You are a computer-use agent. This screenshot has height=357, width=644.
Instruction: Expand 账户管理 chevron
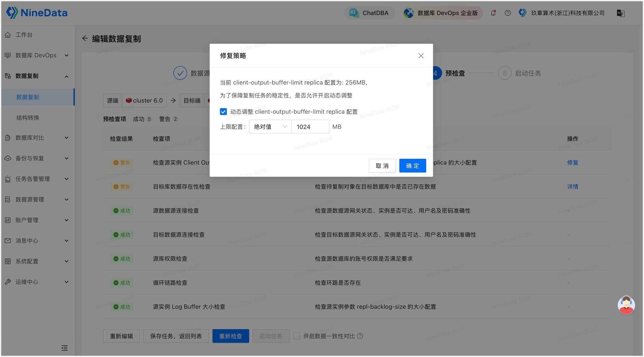pyautogui.click(x=66, y=220)
